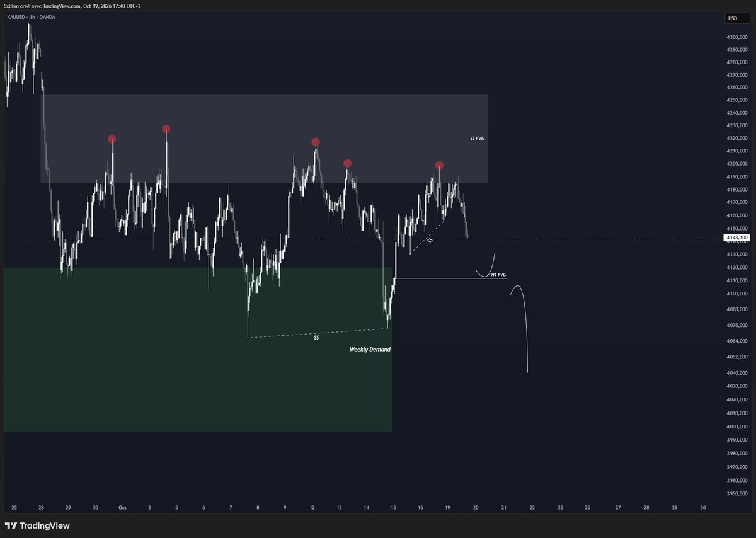756x538 pixels.
Task: Click date 23 on the time axis
Action: point(561,507)
